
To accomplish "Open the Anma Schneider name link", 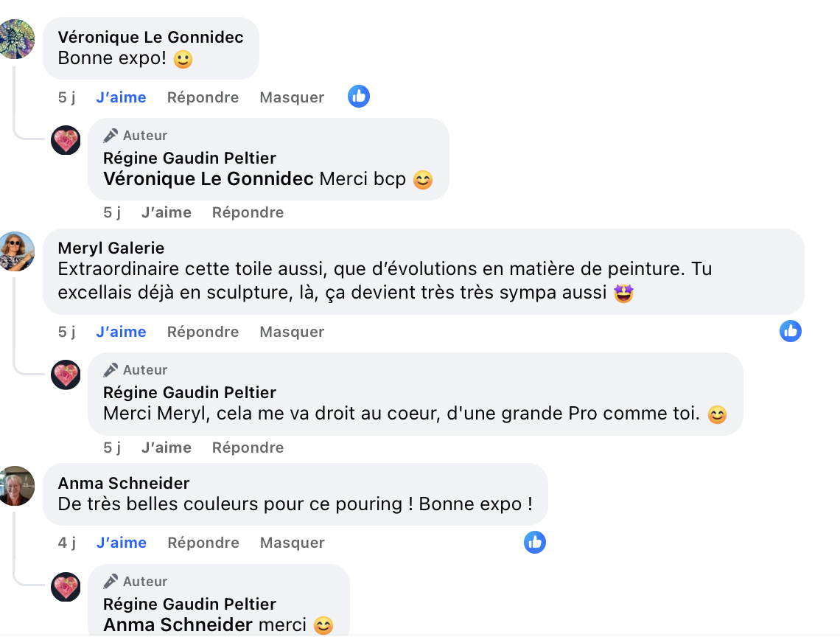I will (x=124, y=483).
